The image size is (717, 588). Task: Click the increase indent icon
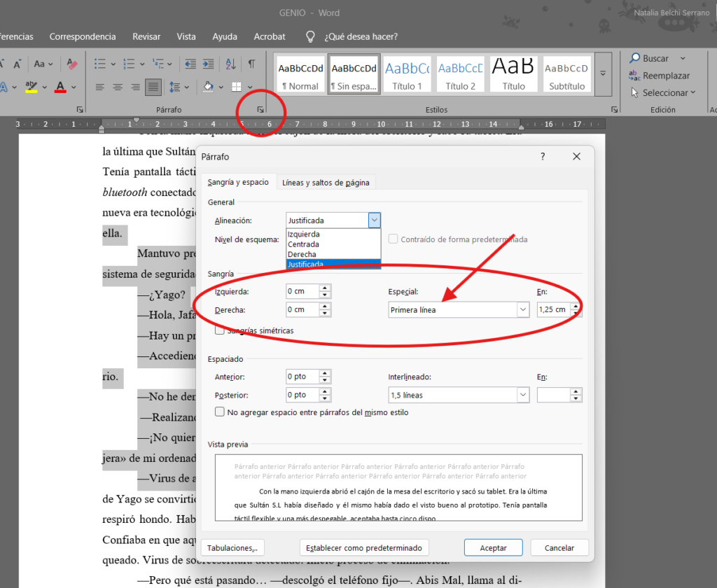click(x=209, y=64)
